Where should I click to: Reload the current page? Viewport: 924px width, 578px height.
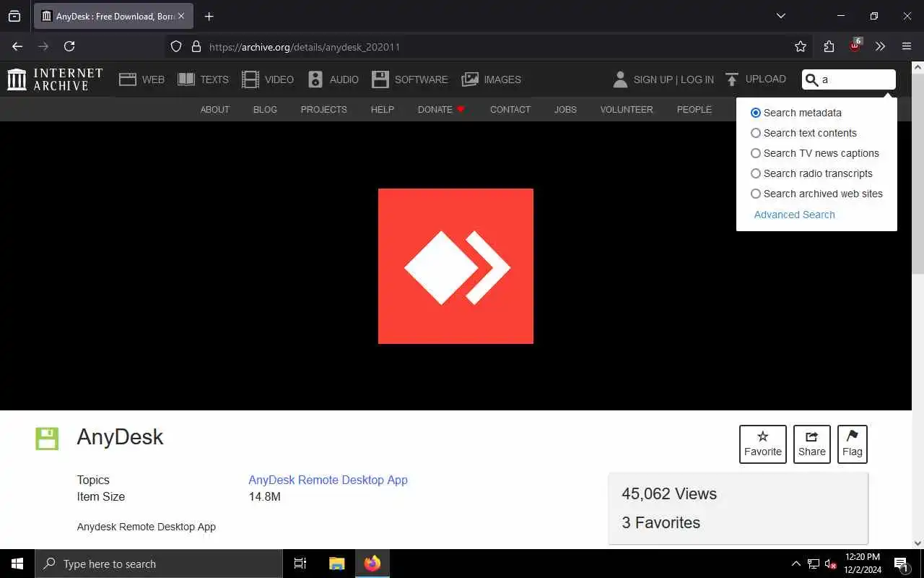point(69,46)
